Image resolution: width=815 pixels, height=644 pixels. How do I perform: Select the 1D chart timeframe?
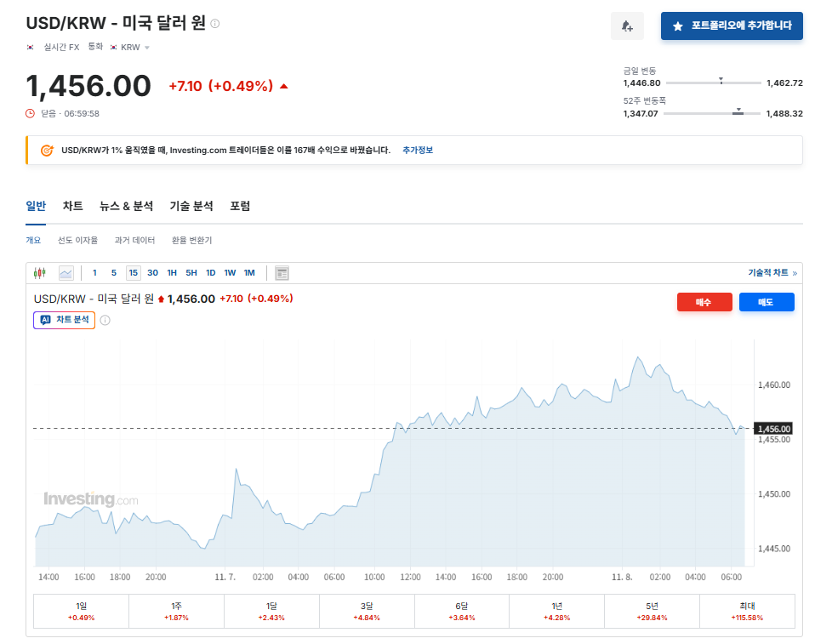tap(209, 272)
